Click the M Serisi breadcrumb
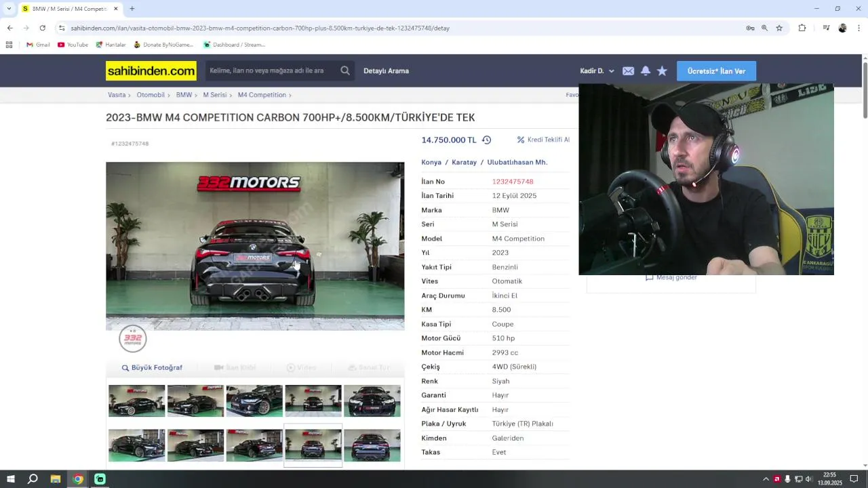 click(x=215, y=95)
